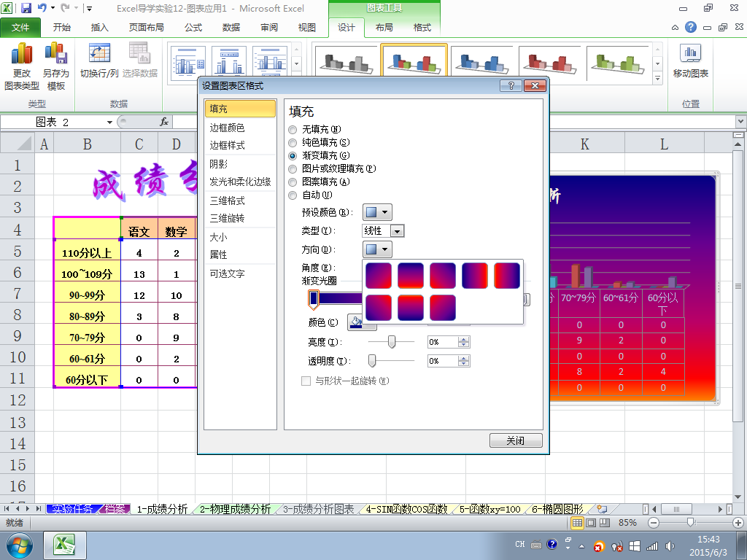Expand chart layouts gallery more arrow
747x560 pixels.
296,63
